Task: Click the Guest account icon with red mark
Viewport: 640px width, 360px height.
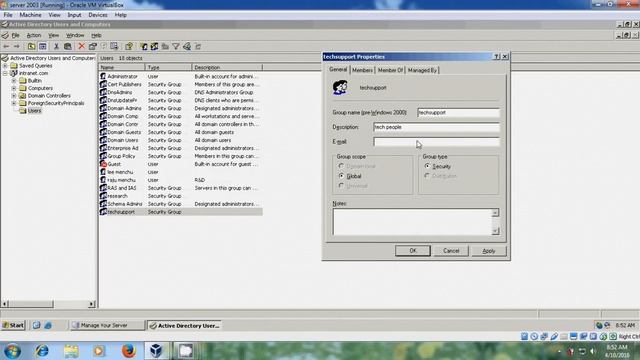Action: click(103, 164)
